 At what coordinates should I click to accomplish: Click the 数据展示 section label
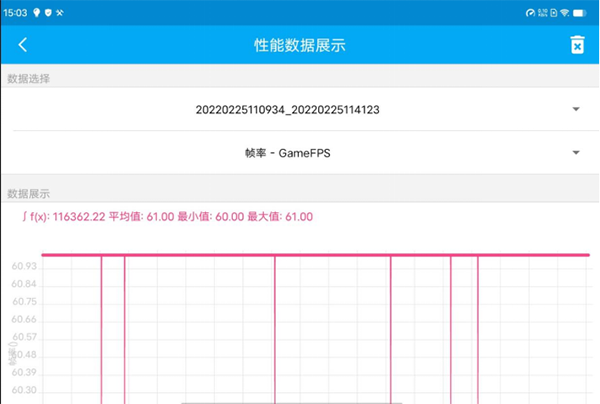point(29,194)
